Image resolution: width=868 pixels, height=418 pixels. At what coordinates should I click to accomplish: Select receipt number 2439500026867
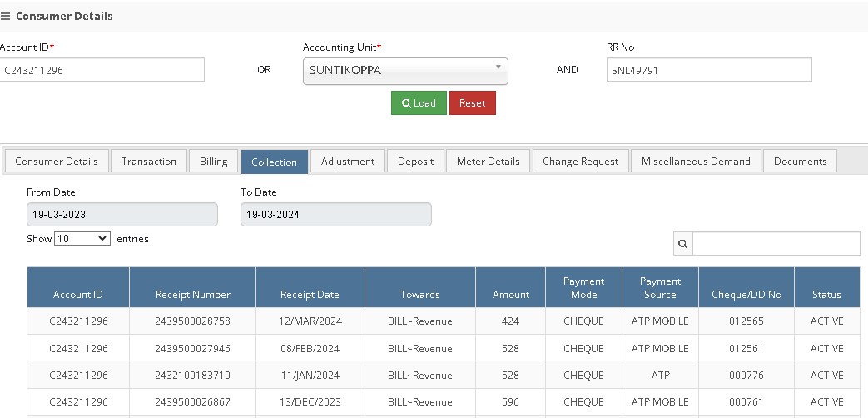click(x=192, y=401)
